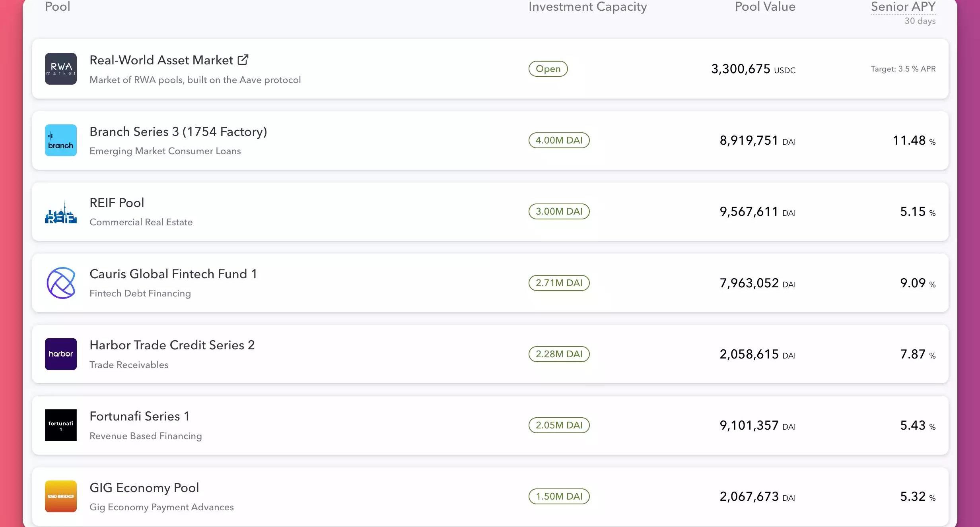Open the Real-World Asset Market pool

(x=161, y=60)
